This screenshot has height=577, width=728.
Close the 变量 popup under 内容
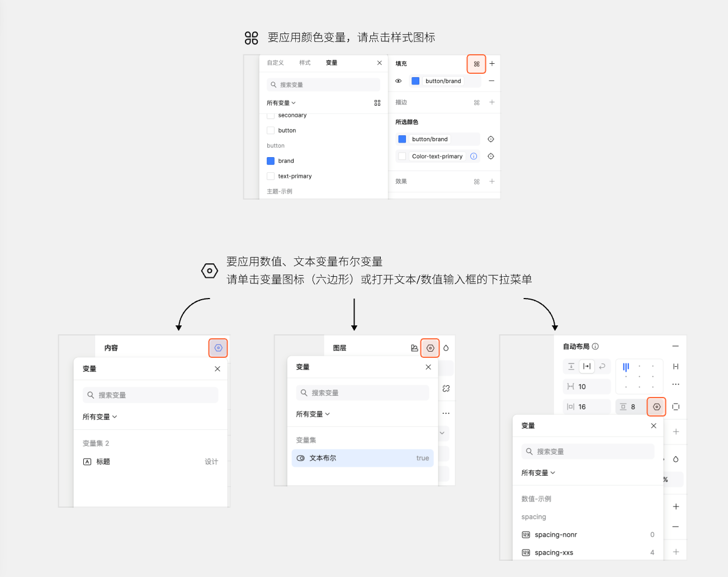pos(218,369)
